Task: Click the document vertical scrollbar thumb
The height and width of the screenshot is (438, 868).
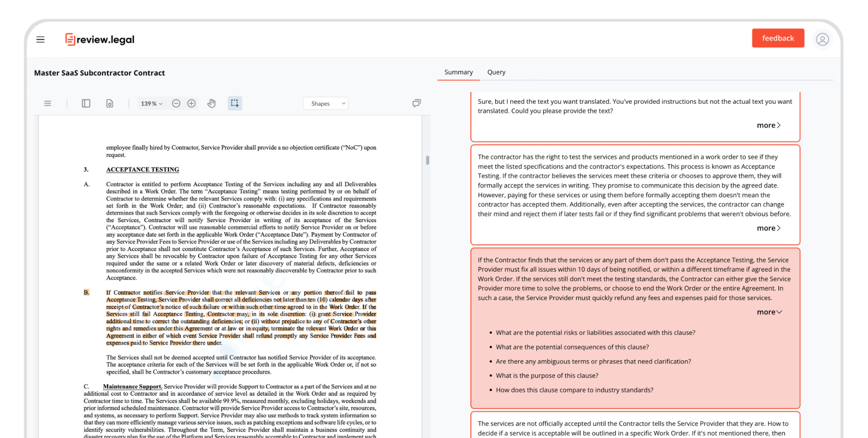Action: 427,160
